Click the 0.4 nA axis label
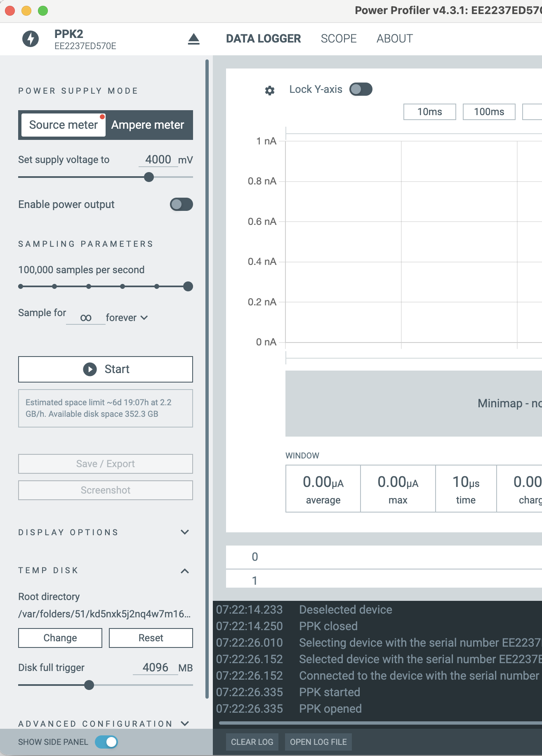The height and width of the screenshot is (756, 542). [262, 262]
